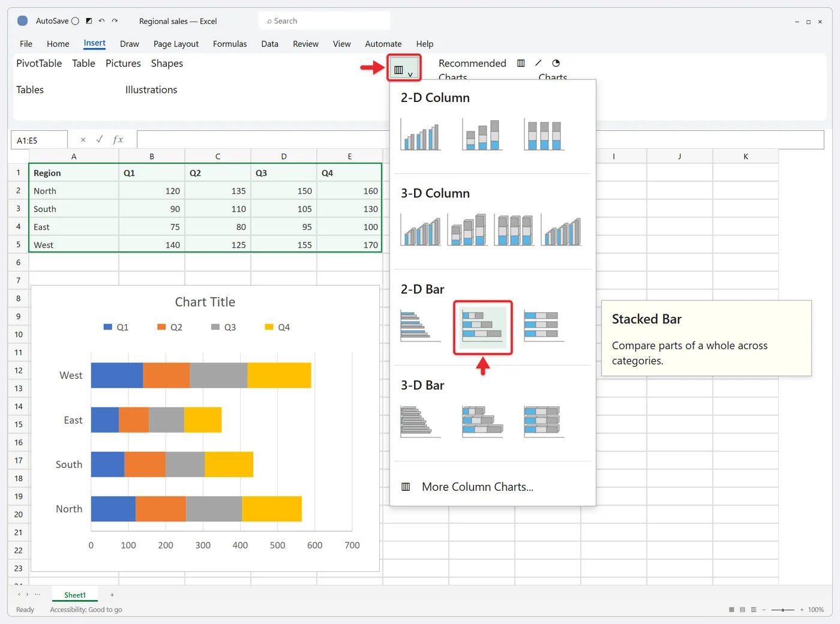
Task: Open the Data ribbon tab
Action: click(269, 44)
